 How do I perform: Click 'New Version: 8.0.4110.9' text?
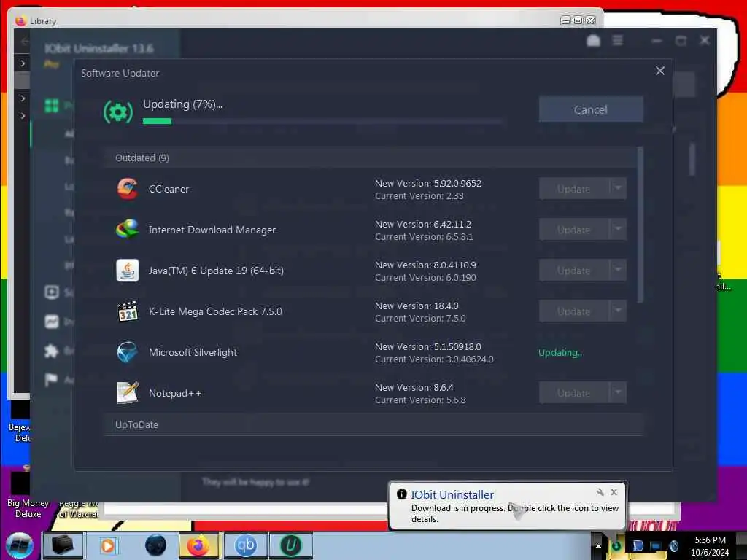(x=425, y=265)
